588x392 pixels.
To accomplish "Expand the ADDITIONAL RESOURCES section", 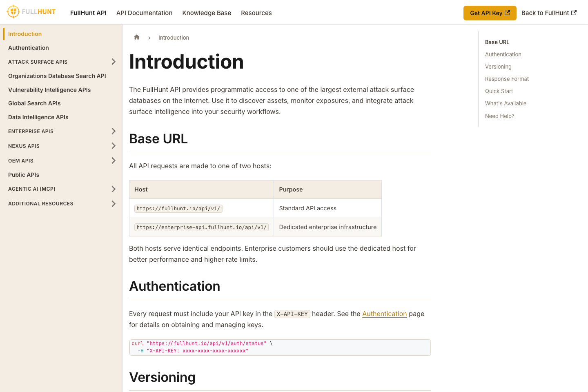I will coord(114,203).
